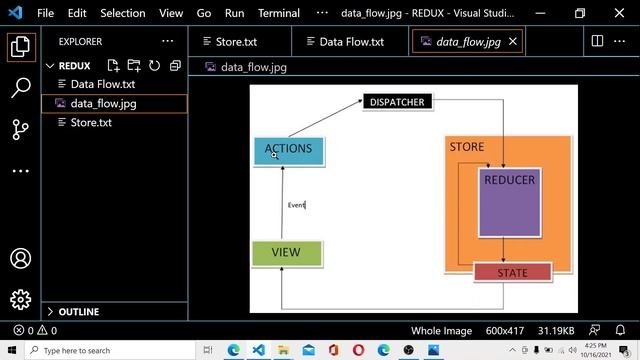Open the Source Control view

point(20,130)
